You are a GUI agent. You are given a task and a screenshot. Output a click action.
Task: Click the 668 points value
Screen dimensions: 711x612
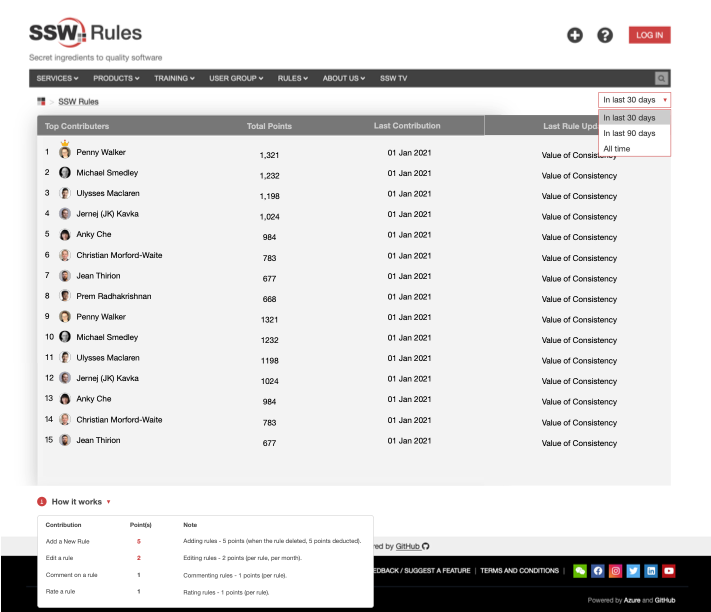pos(269,299)
